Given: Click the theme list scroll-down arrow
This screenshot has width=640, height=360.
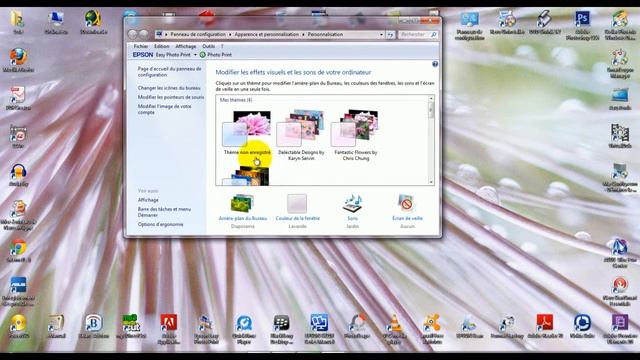Looking at the screenshot, I should (431, 182).
